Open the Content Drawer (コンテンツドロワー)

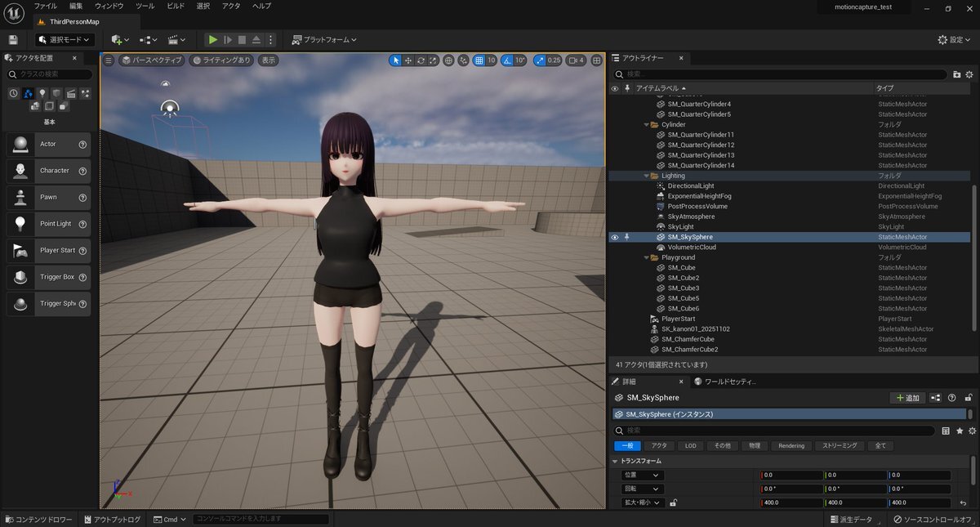tap(39, 520)
